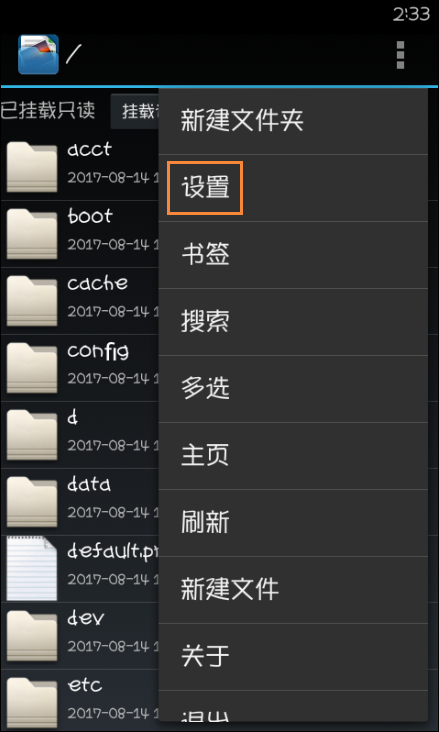
Task: Open the cache folder icon
Action: click(32, 301)
